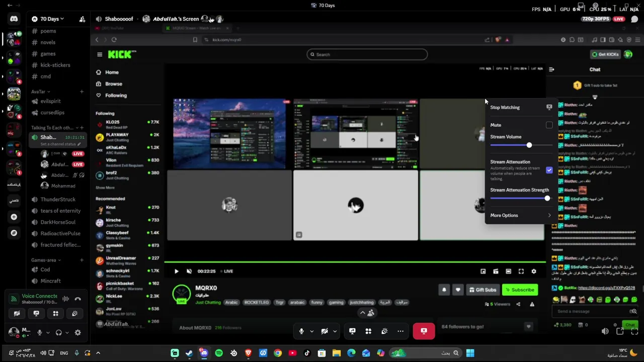
Task: Collapse the Games-area channel category
Action: [46, 260]
